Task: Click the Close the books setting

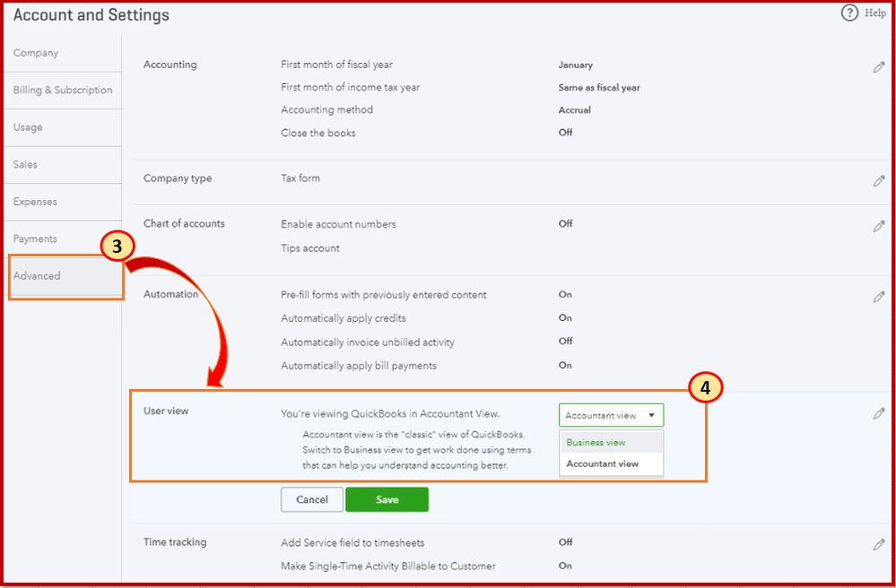Action: click(x=318, y=133)
